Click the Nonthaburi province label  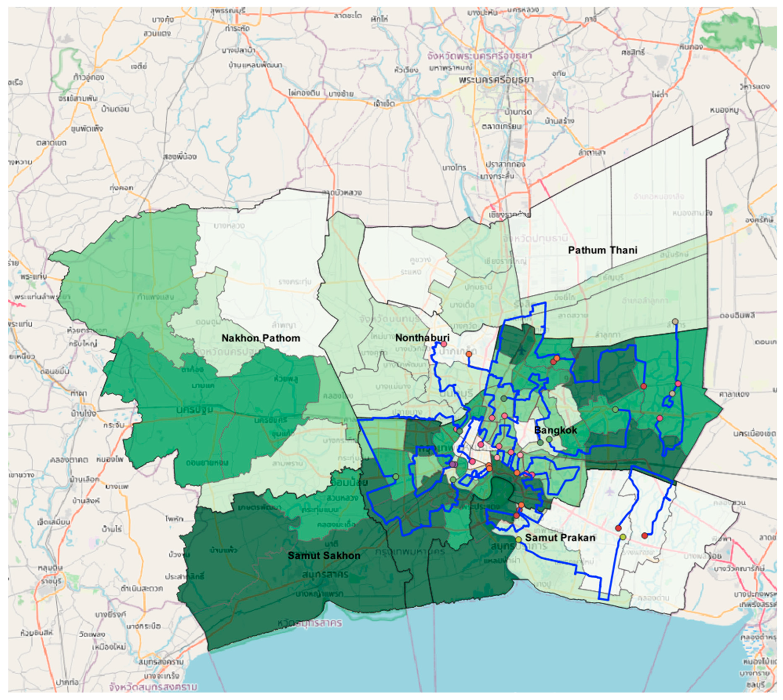click(422, 338)
